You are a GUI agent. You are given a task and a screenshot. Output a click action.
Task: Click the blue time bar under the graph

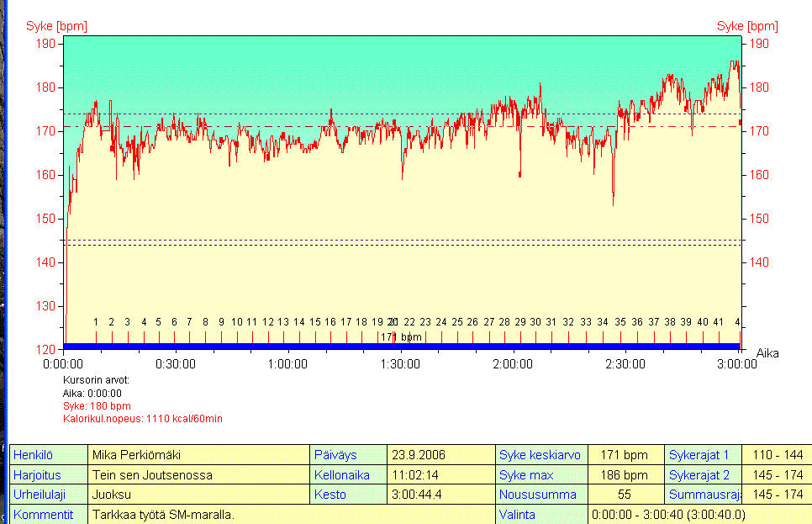401,346
